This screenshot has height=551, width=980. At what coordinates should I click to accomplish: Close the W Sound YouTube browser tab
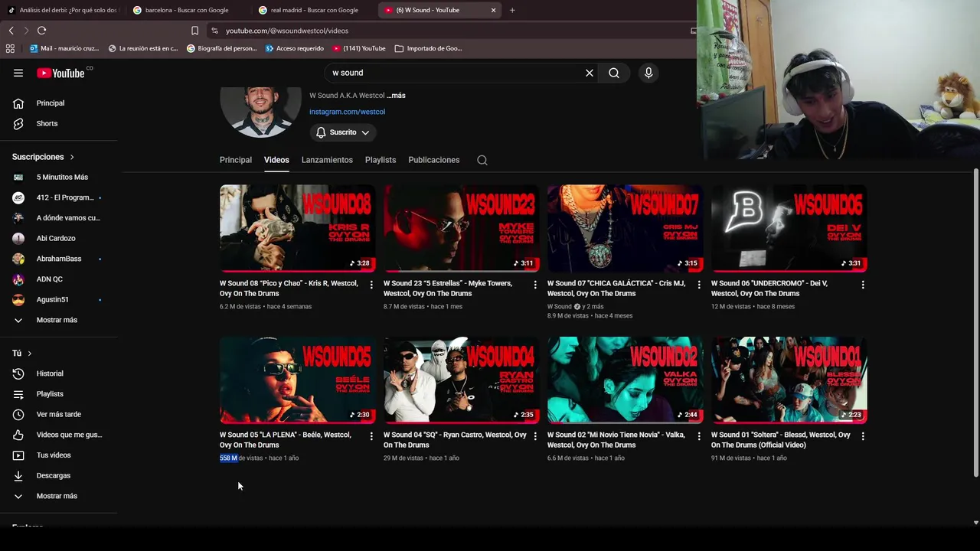point(494,10)
